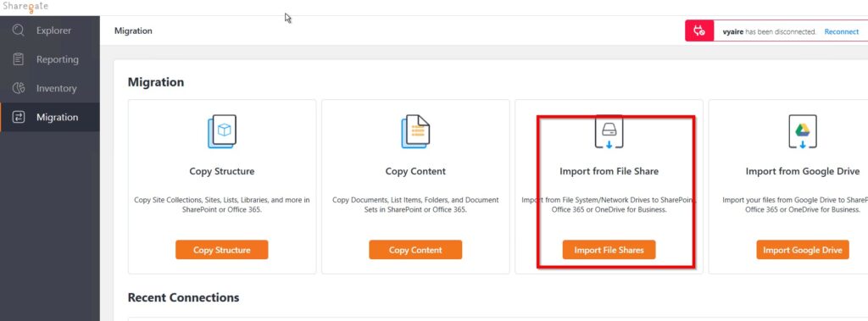Click the Import from File Share description text
Image resolution: width=868 pixels, height=321 pixels.
[609, 205]
